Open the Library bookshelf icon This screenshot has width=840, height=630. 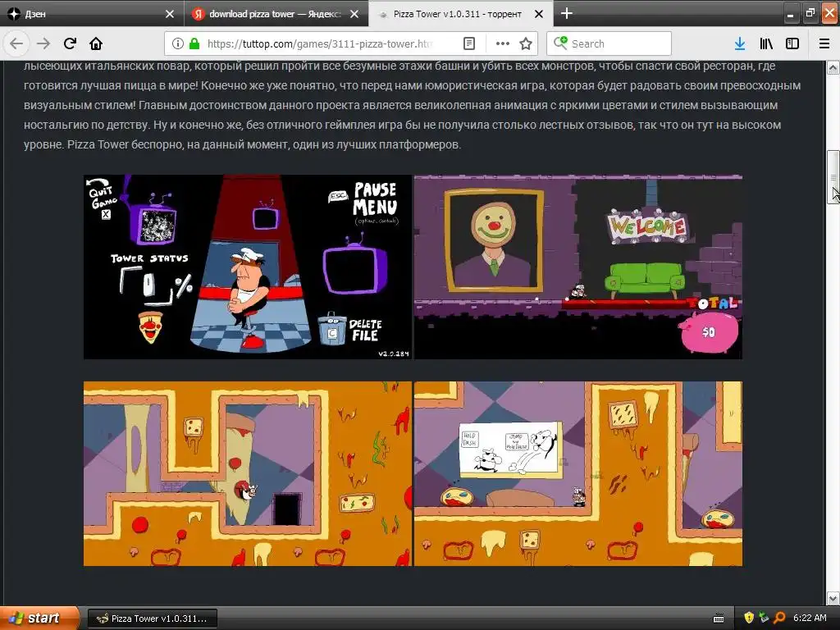766,43
